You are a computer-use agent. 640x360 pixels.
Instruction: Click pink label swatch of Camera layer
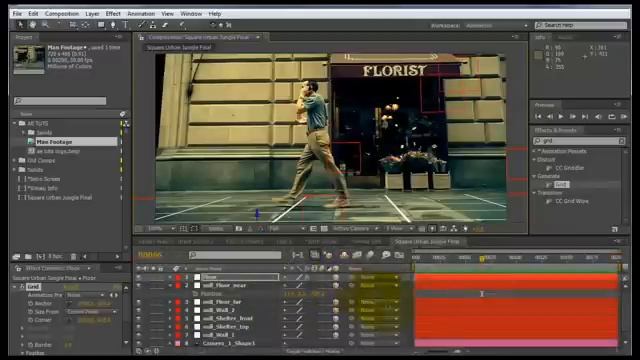(178, 343)
